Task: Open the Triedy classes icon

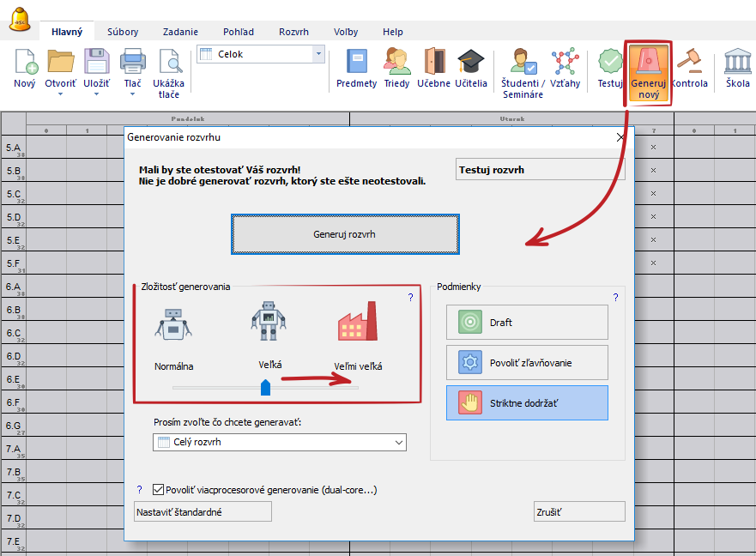Action: click(396, 62)
